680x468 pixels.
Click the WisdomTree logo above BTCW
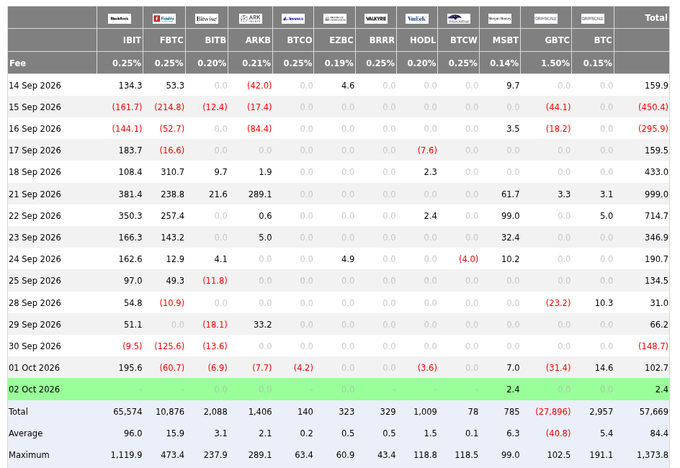459,19
